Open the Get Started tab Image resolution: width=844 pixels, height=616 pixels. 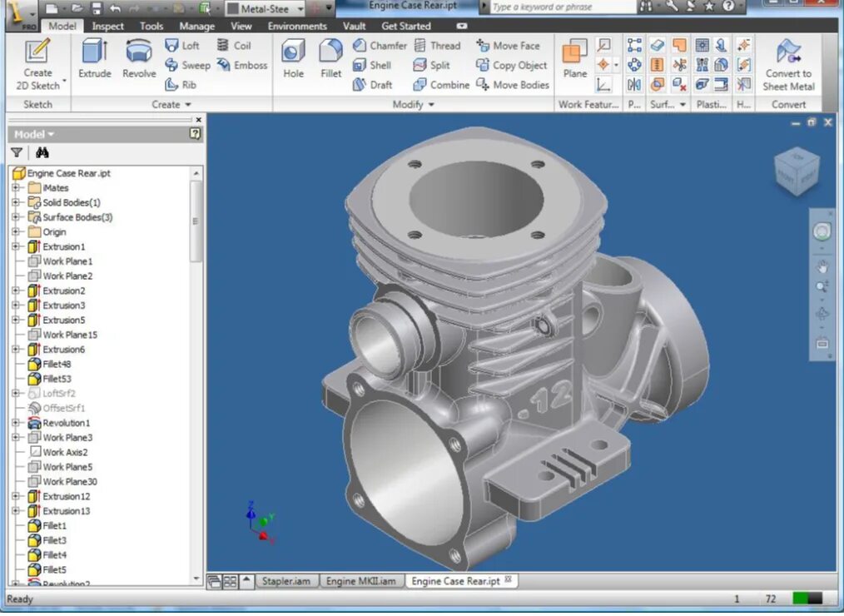coord(406,26)
